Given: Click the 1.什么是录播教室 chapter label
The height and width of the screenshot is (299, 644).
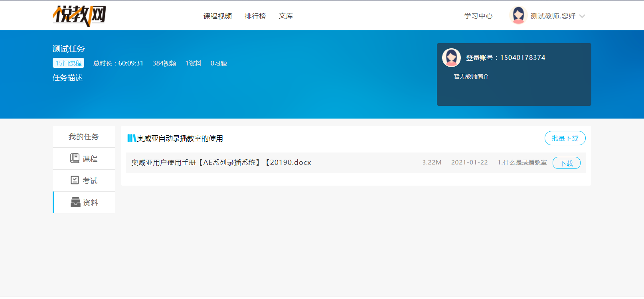Looking at the screenshot, I should pyautogui.click(x=522, y=162).
